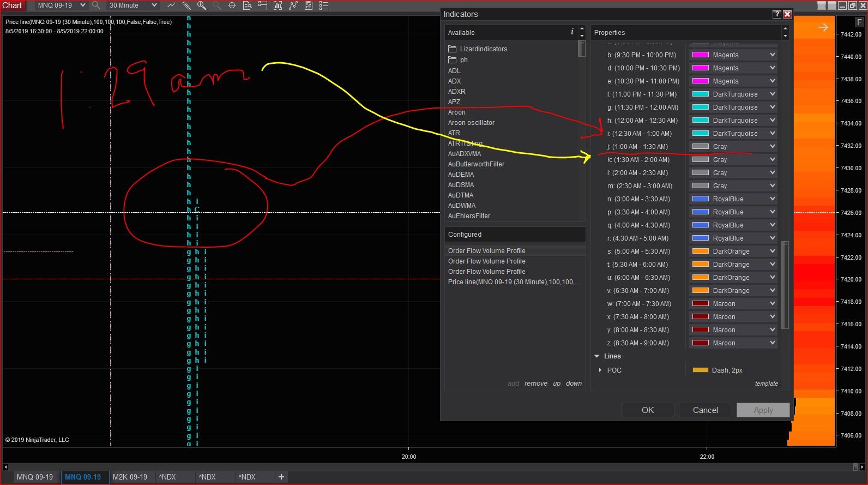Select LizardIndicators folder in Available list

pyautogui.click(x=483, y=49)
